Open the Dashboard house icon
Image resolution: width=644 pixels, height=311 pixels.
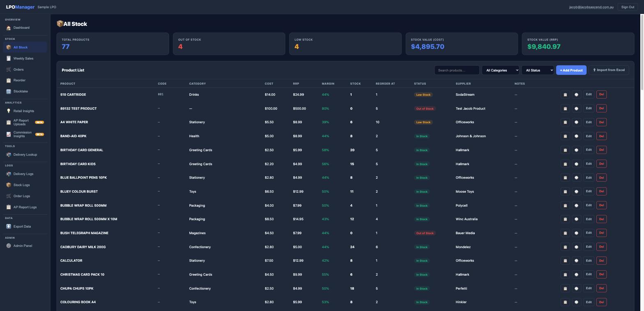(x=9, y=28)
